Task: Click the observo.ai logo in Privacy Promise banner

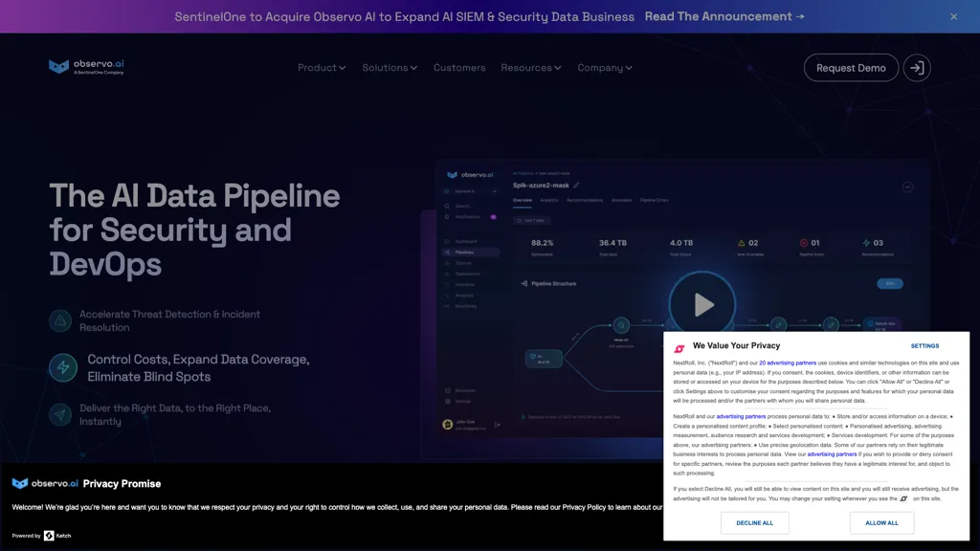Action: click(45, 483)
